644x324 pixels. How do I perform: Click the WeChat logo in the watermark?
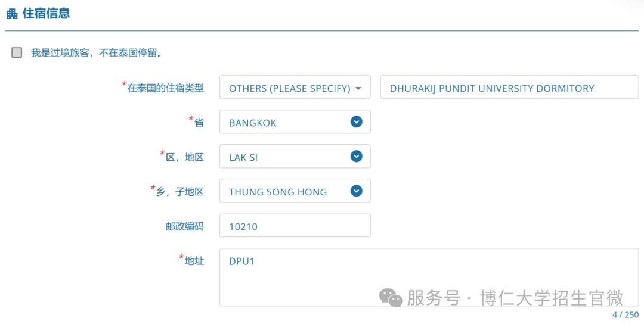point(391,297)
